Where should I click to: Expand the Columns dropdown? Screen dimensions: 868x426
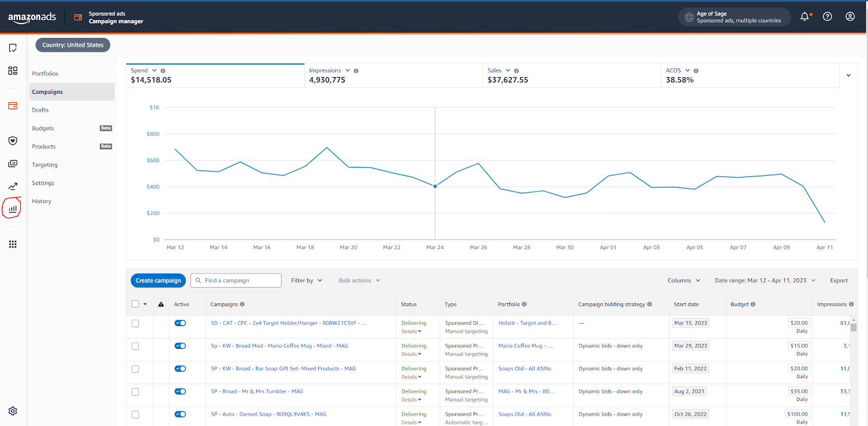[x=684, y=281]
